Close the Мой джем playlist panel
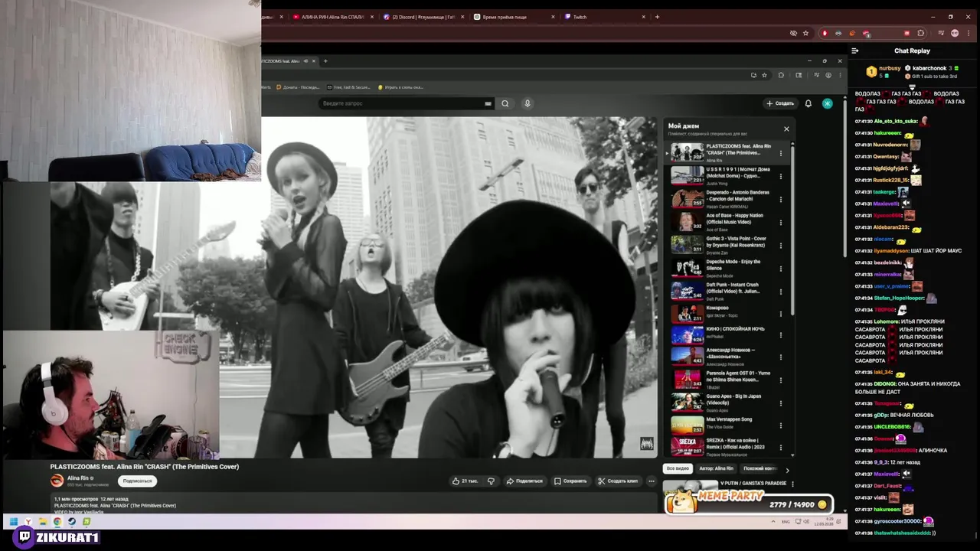 click(786, 129)
